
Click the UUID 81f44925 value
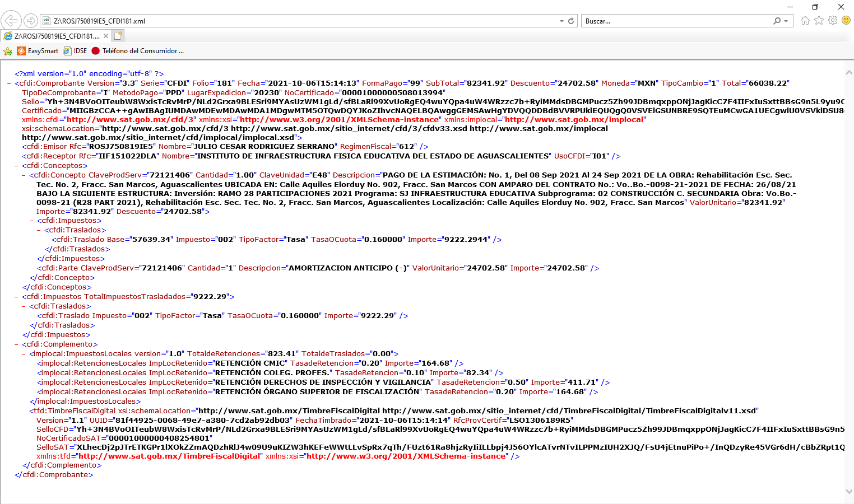click(202, 421)
